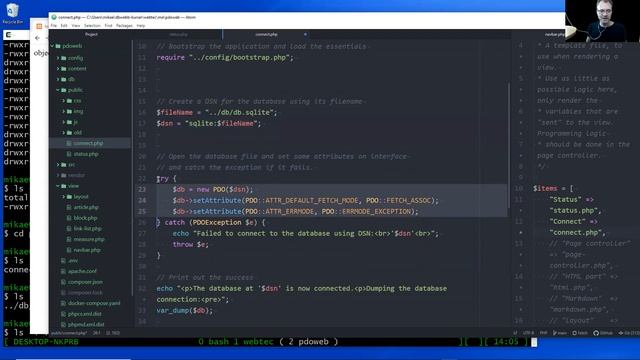Switch to the inactive tab left of connect.php

(x=178, y=35)
